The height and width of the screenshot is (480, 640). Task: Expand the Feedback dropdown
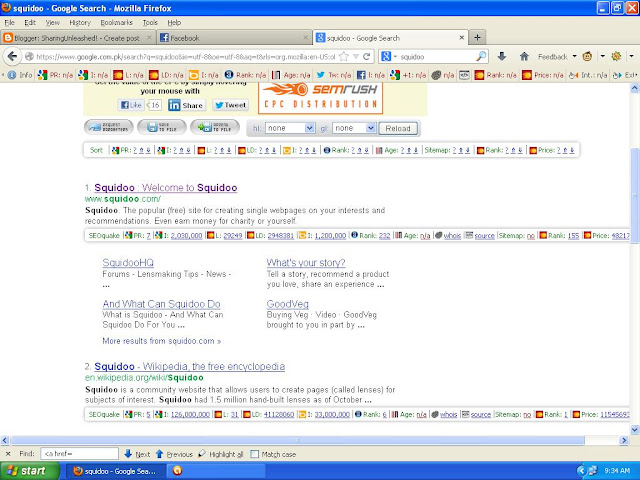[574, 56]
